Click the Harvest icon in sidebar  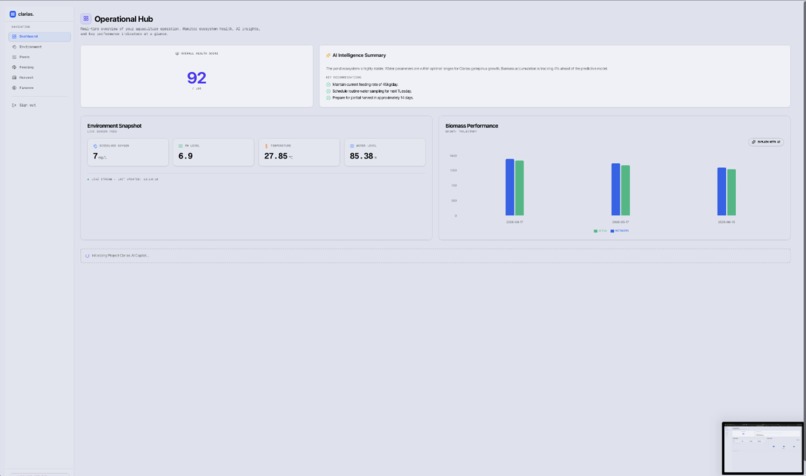point(14,78)
